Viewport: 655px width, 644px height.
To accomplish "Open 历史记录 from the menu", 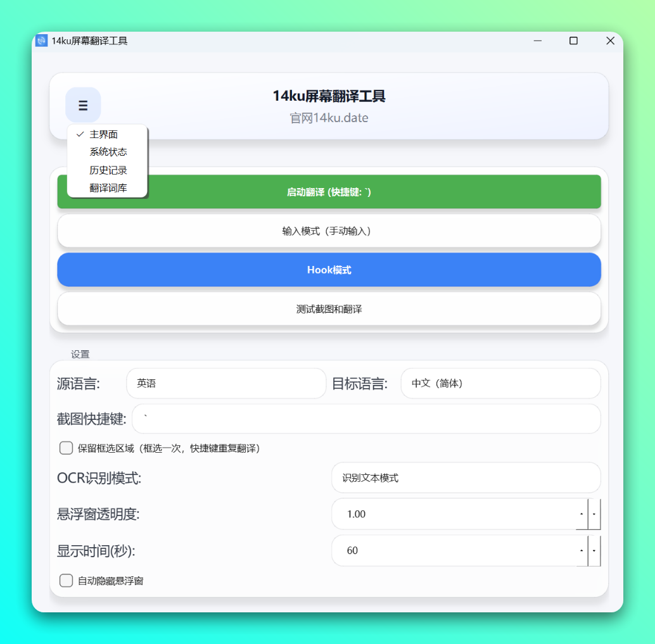I will (108, 170).
